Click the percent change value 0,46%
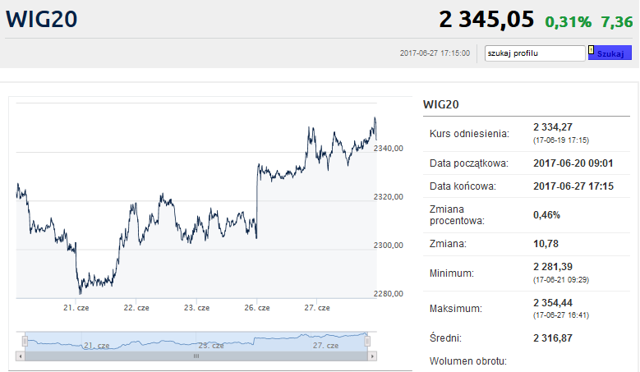Image resolution: width=640 pixels, height=372 pixels. click(547, 215)
